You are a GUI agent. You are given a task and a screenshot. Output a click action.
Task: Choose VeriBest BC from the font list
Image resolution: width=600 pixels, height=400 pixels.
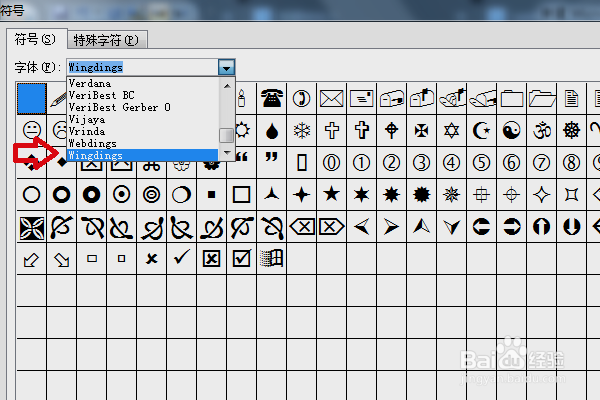(102, 95)
